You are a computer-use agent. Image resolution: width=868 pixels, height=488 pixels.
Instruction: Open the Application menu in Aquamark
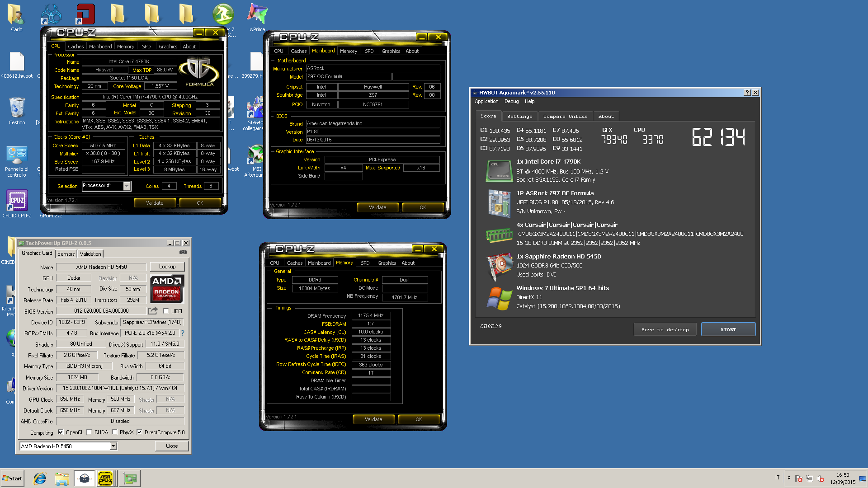486,101
